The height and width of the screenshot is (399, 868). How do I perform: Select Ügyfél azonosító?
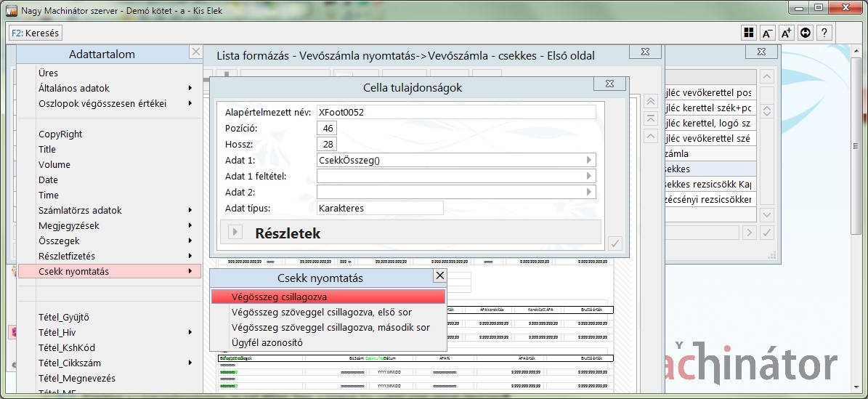pyautogui.click(x=328, y=342)
